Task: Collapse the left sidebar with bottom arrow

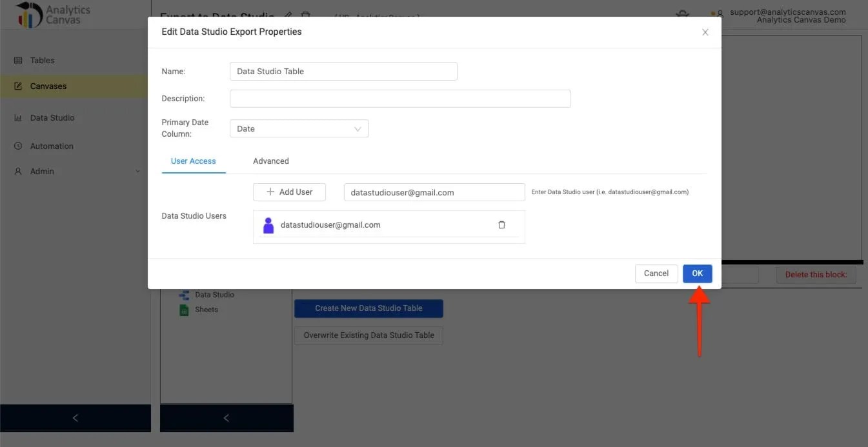Action: (x=76, y=418)
